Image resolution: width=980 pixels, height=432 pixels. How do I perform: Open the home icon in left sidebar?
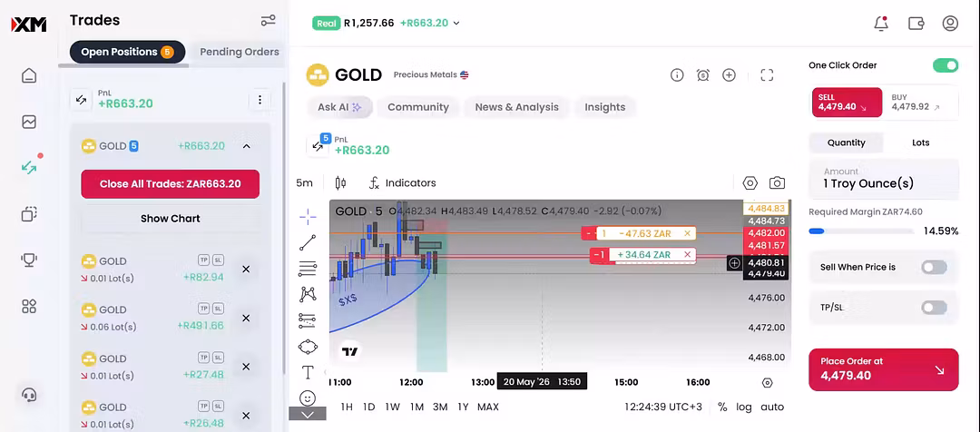pos(29,75)
